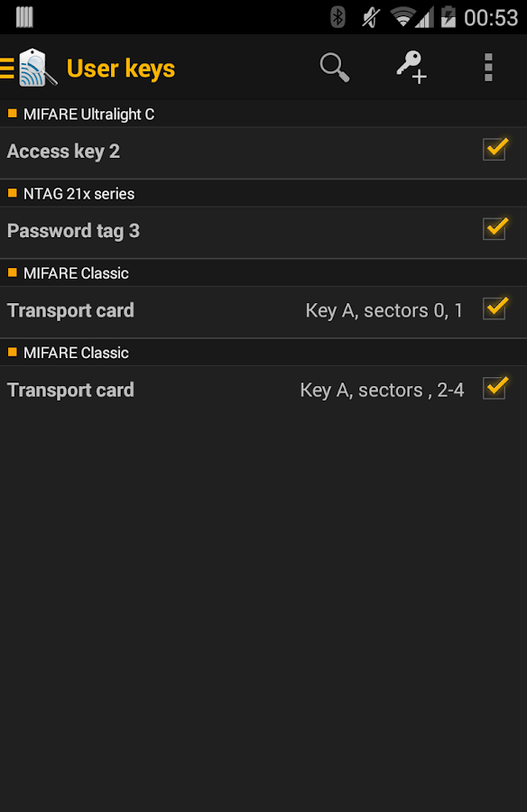Open the navigation drawer via hamburger icon
The height and width of the screenshot is (812, 527).
coord(6,67)
